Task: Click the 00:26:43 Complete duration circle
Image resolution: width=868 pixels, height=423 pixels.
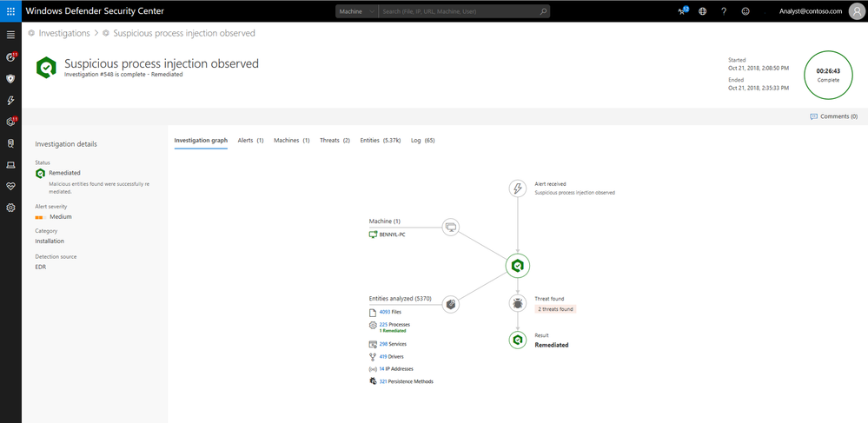Action: click(828, 76)
